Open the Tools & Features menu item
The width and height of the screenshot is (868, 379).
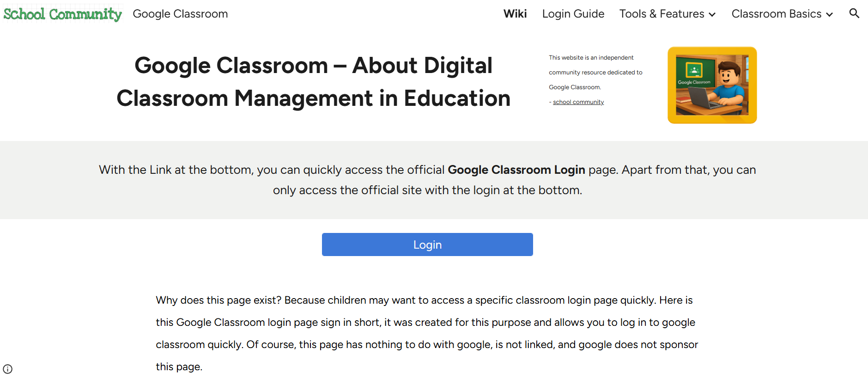pos(662,14)
